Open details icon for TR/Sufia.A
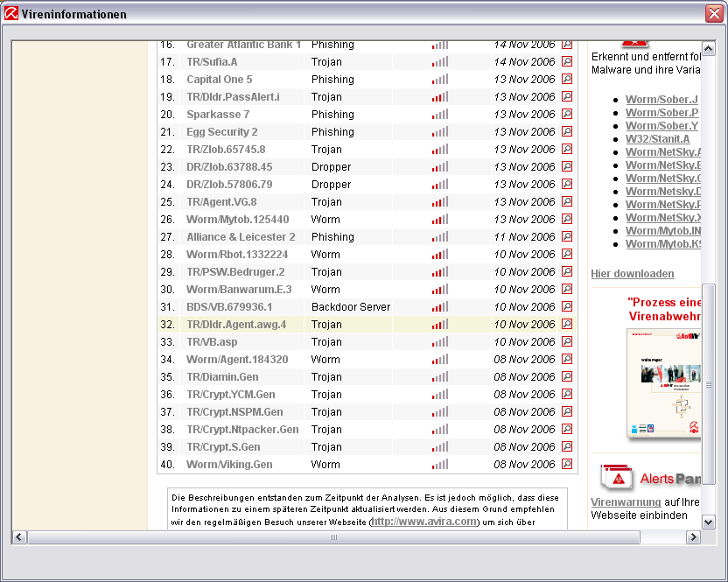728x582 pixels. pyautogui.click(x=567, y=62)
